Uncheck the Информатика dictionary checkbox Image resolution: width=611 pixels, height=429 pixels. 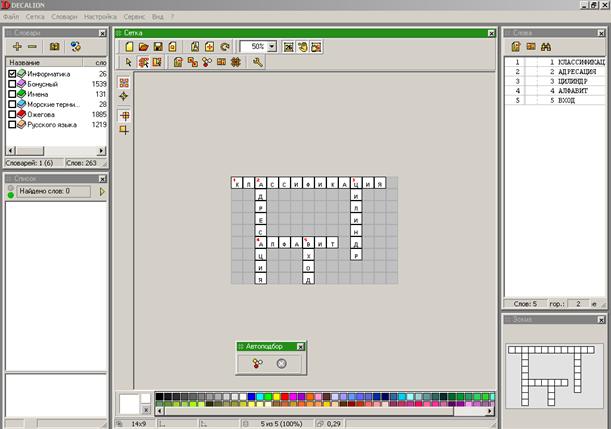[13, 73]
